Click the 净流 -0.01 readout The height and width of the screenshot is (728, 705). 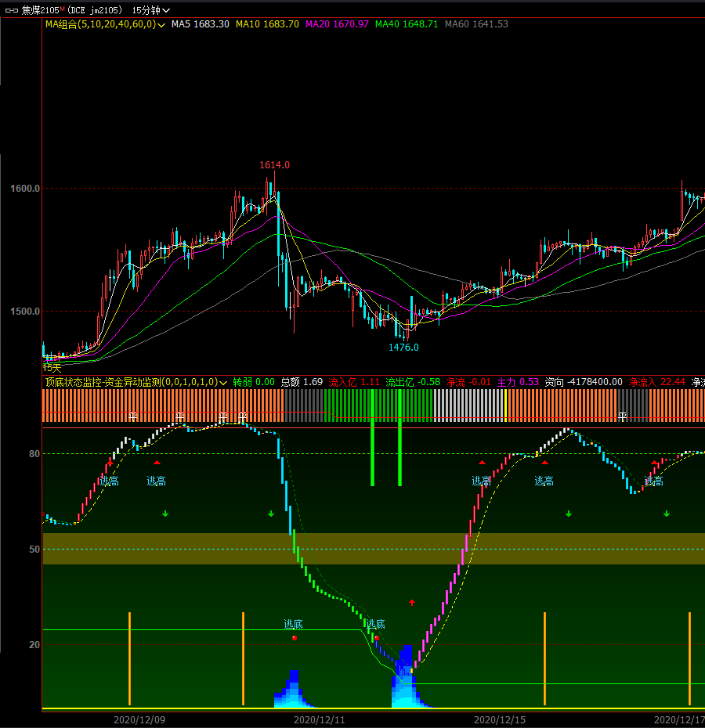pos(468,382)
